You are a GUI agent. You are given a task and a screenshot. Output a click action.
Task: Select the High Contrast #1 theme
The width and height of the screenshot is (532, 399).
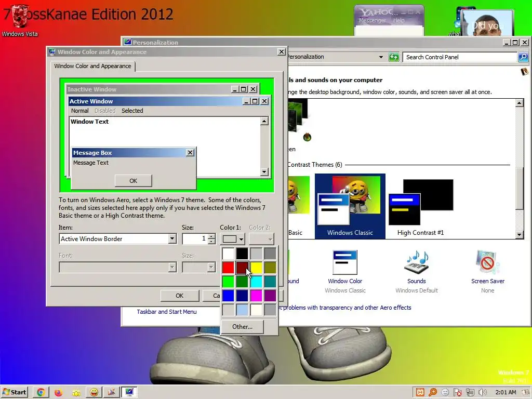pyautogui.click(x=421, y=206)
